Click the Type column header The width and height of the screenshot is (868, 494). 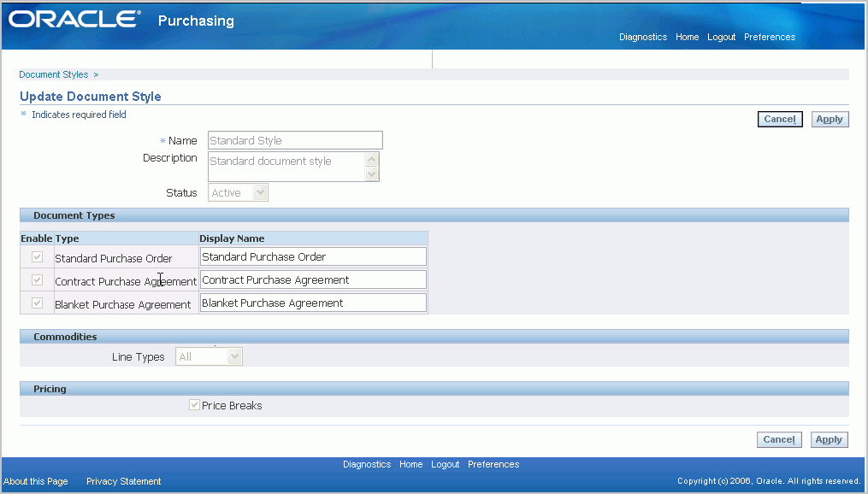pyautogui.click(x=67, y=238)
